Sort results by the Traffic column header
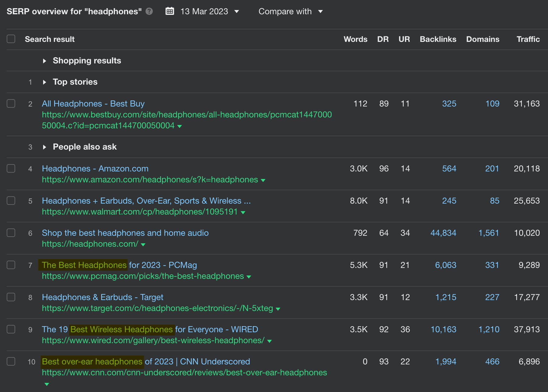The image size is (548, 392). click(x=528, y=39)
